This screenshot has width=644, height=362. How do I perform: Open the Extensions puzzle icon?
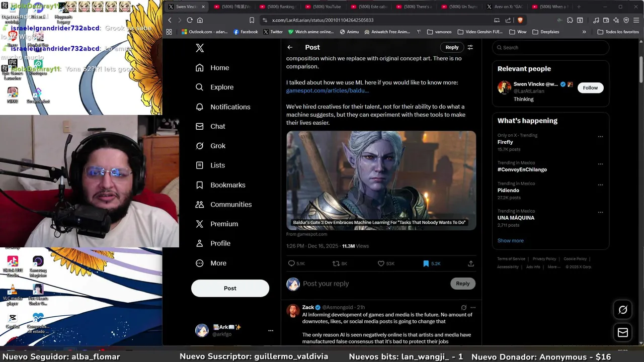(570, 20)
